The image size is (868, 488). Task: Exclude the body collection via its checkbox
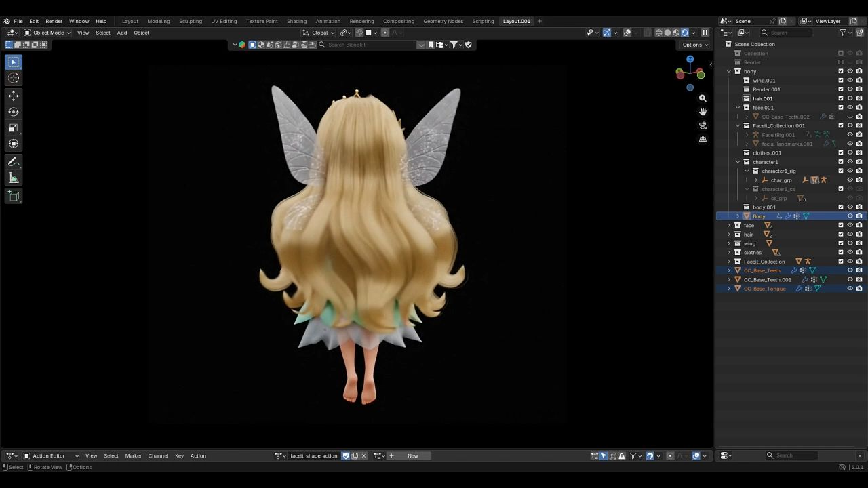841,71
